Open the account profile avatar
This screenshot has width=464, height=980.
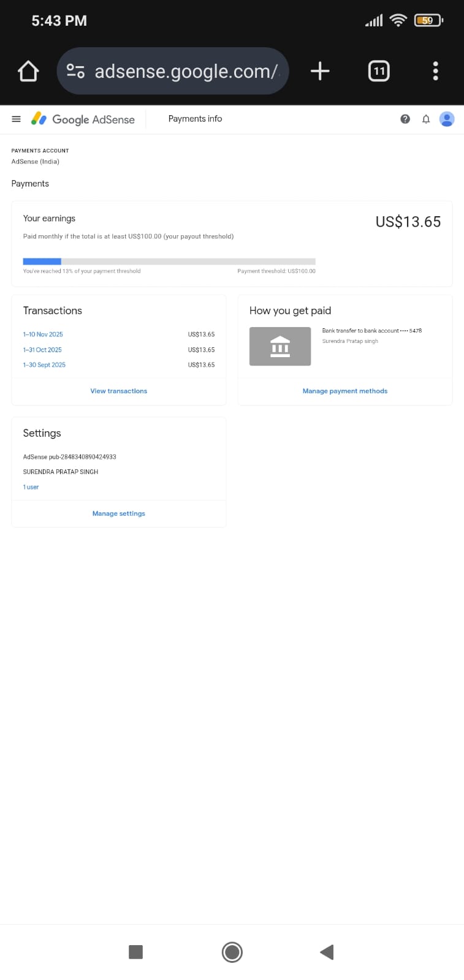pos(447,119)
